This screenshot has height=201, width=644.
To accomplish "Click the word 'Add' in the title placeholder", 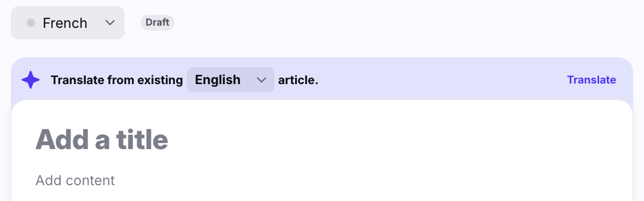I will point(62,139).
